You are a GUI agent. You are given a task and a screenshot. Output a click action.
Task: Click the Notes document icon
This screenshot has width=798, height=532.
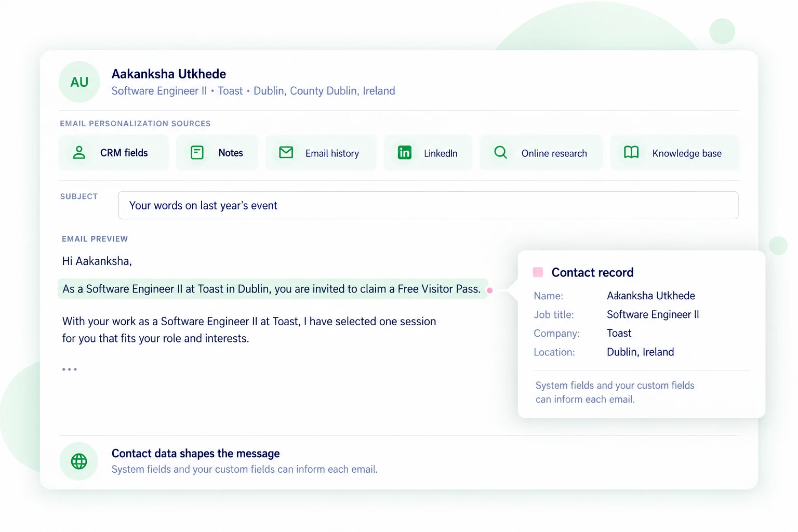197,152
